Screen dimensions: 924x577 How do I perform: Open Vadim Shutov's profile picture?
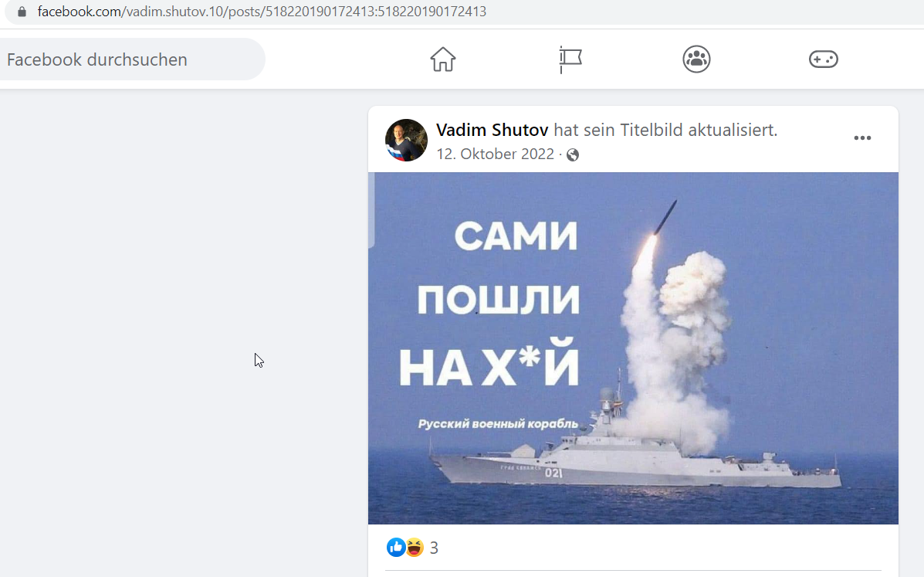[x=406, y=141]
